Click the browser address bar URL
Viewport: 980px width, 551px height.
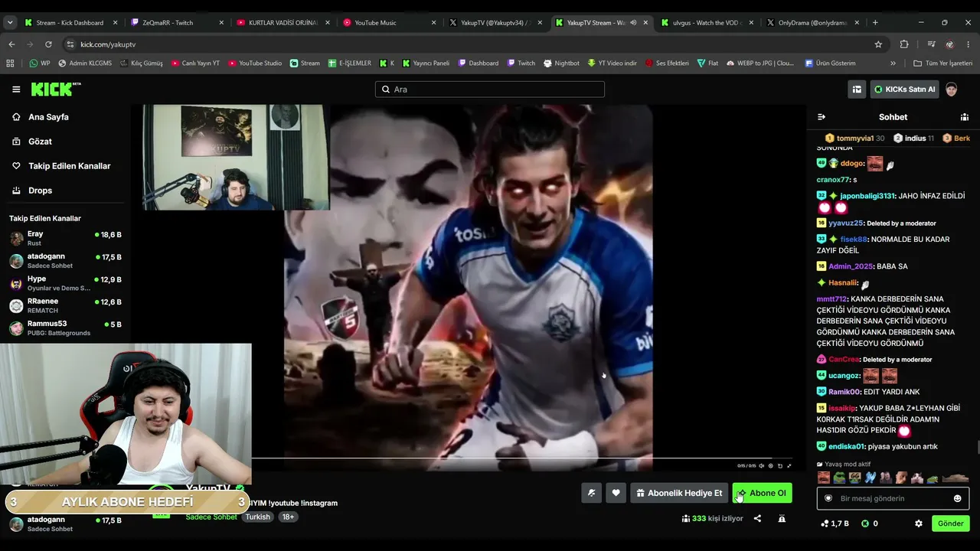pos(108,44)
